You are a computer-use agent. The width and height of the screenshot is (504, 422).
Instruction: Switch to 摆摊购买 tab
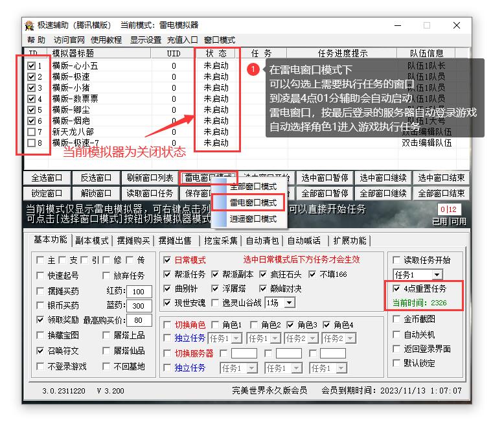133,240
